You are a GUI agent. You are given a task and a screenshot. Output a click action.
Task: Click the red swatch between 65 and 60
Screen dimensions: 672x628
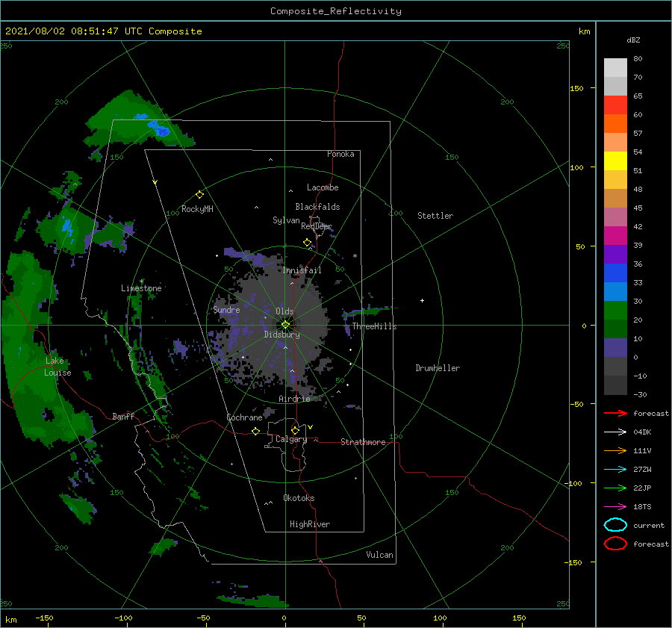pos(615,105)
